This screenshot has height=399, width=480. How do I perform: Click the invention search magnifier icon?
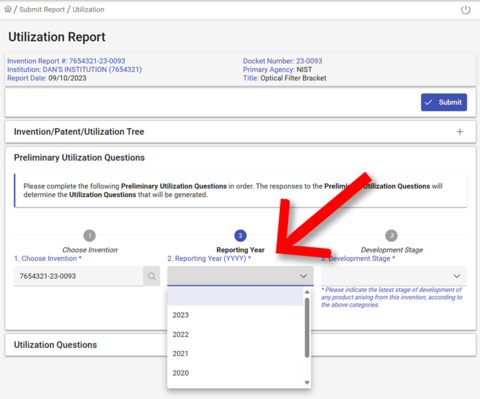click(152, 276)
